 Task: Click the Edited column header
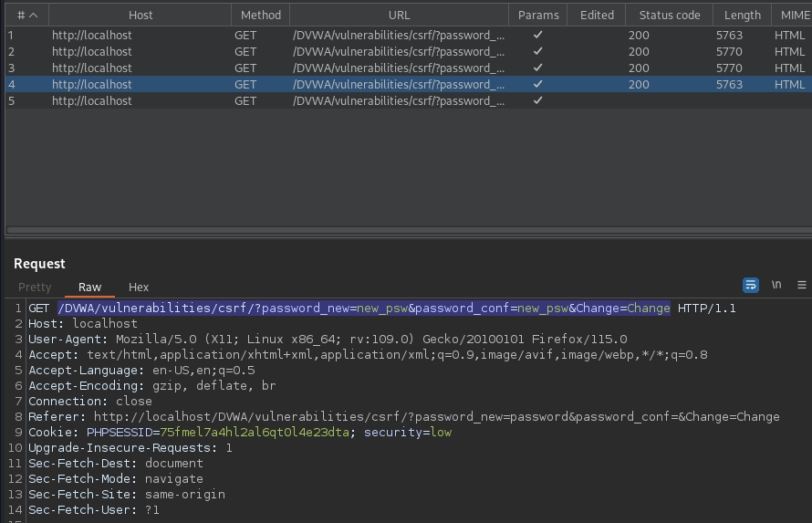[x=597, y=16]
